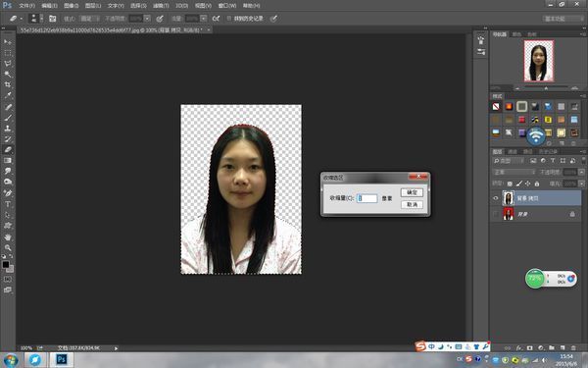Screen dimensions: 588x368
Task: Toggle the Erase to History checkbox
Action: point(228,19)
